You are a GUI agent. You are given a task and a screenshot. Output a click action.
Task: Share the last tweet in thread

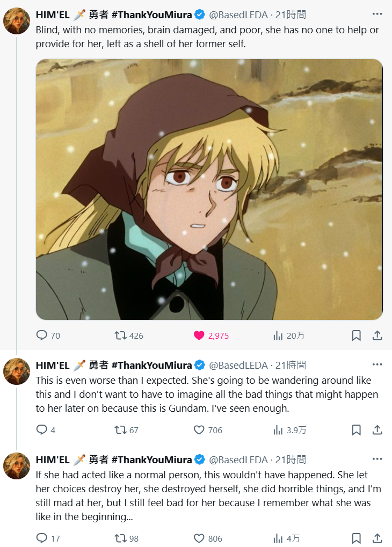(377, 538)
